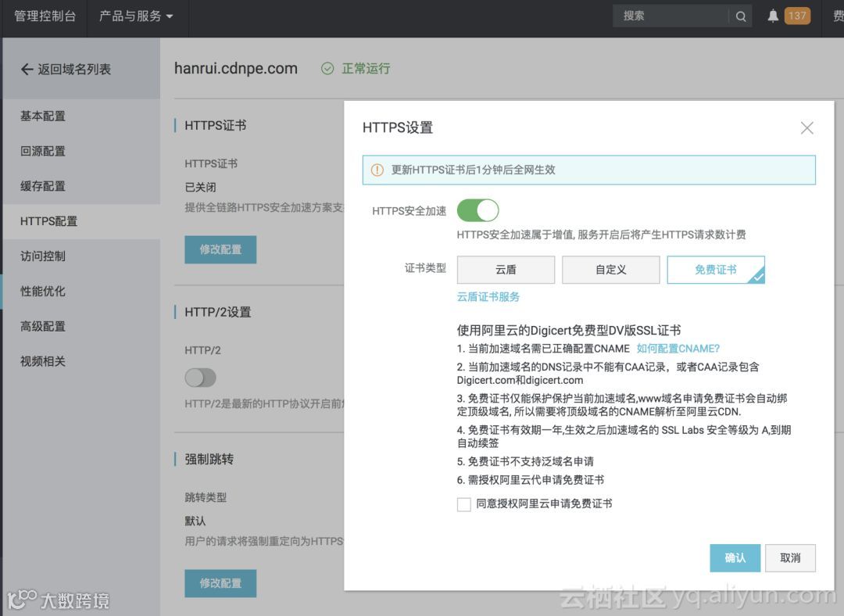This screenshot has width=844, height=616.
Task: Click the 取消 button
Action: point(790,558)
